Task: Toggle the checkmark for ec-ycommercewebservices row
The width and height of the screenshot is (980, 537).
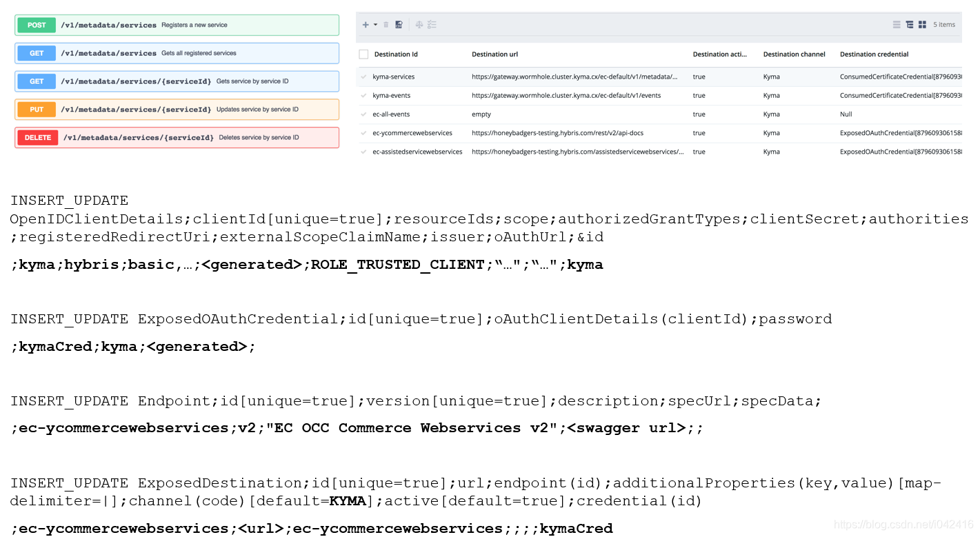Action: tap(363, 133)
